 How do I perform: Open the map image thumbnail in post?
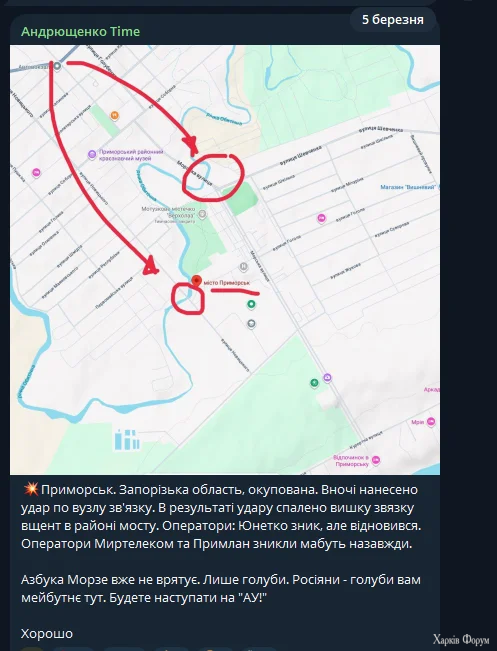225,259
